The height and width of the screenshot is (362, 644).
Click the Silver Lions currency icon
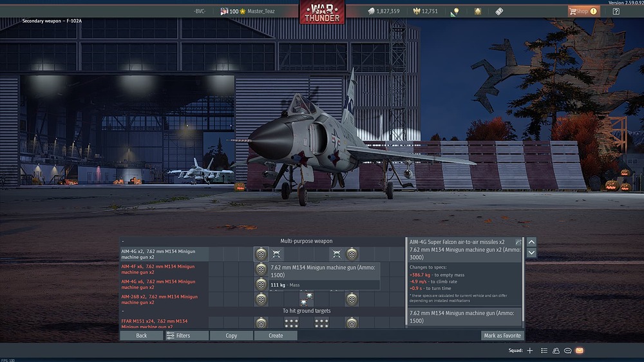pos(372,11)
